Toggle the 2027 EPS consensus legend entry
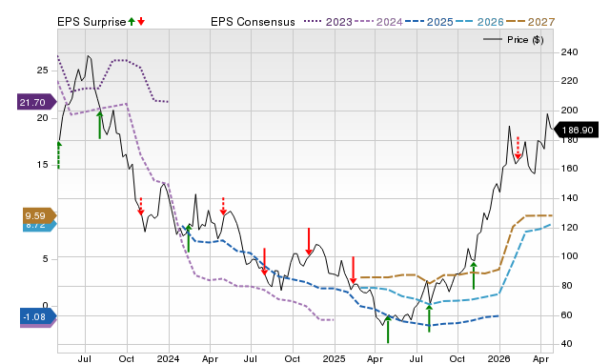The image size is (610, 364). pyautogui.click(x=530, y=22)
